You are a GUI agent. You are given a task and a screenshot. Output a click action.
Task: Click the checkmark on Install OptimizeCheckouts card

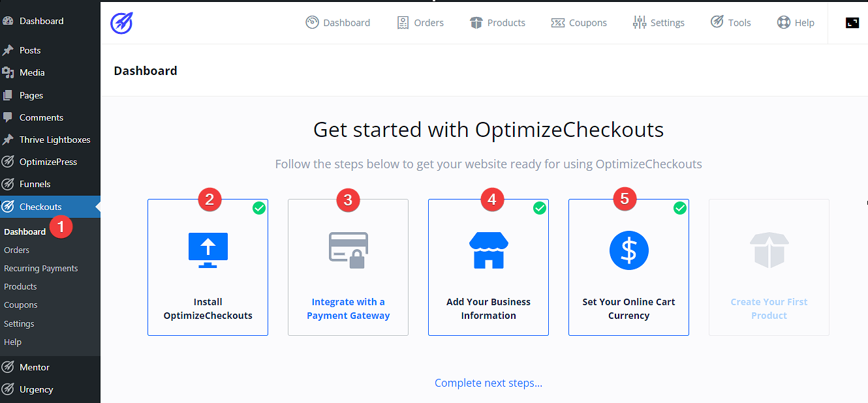[x=259, y=208]
